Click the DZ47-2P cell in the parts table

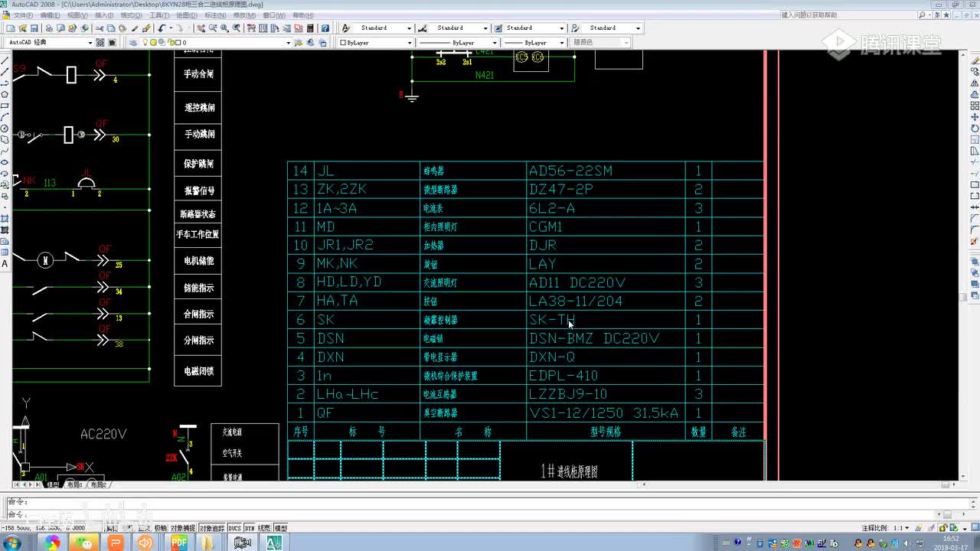[x=606, y=189]
